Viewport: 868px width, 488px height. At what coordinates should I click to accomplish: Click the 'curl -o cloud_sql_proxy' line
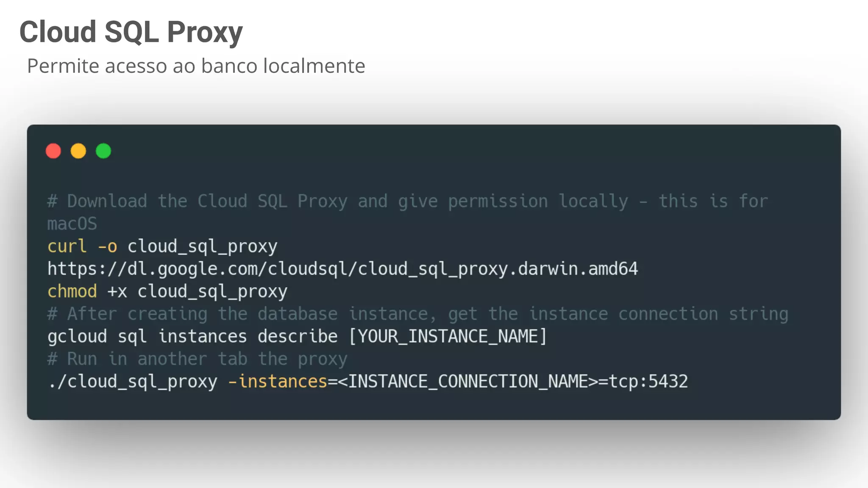pyautogui.click(x=162, y=247)
